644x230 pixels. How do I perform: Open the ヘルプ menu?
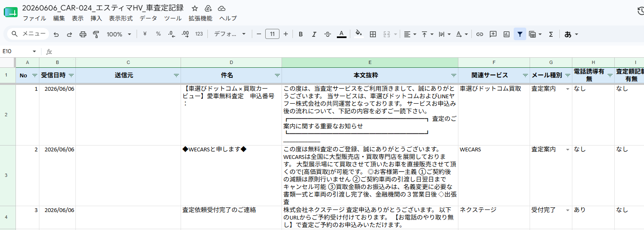click(228, 18)
